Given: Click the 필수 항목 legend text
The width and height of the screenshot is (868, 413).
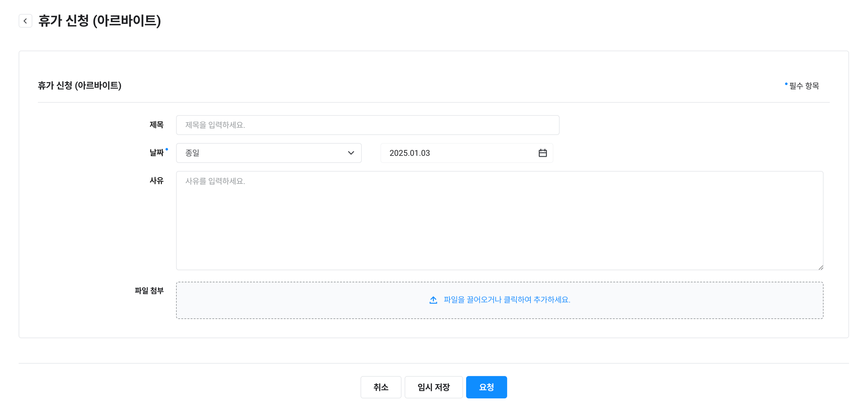Looking at the screenshot, I should 804,86.
